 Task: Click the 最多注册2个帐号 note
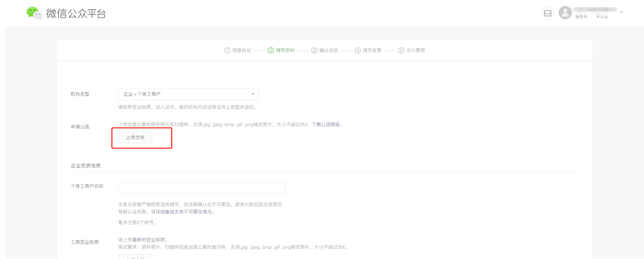(137, 222)
